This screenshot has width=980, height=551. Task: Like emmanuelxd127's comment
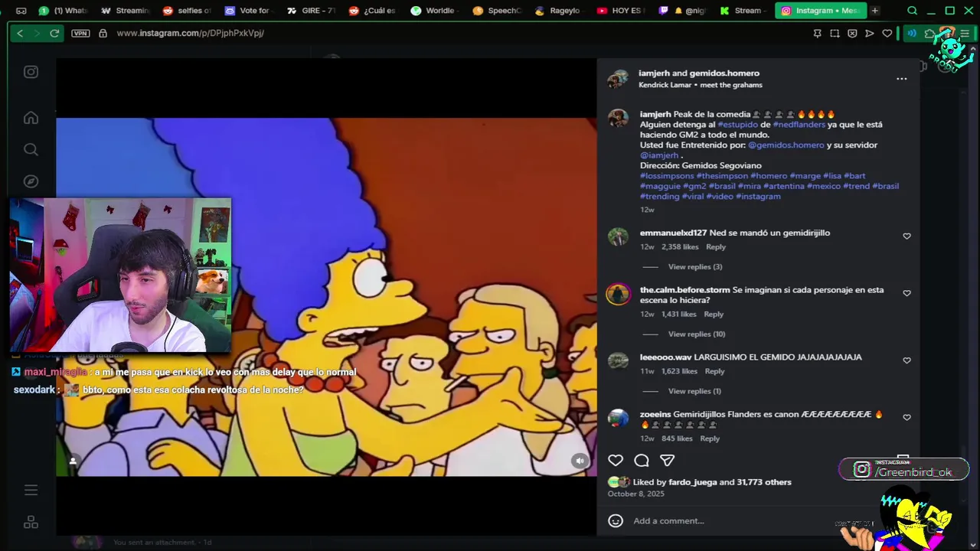[x=906, y=236]
